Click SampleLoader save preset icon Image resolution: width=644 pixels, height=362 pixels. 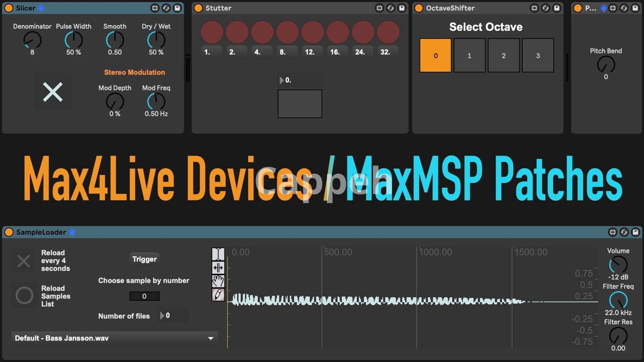(x=635, y=232)
